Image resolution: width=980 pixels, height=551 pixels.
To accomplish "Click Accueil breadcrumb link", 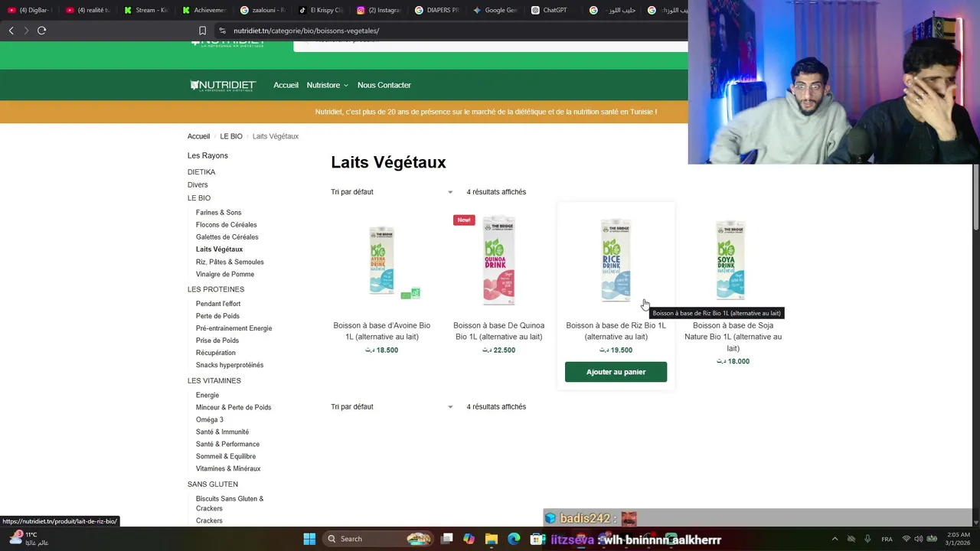I will pyautogui.click(x=198, y=136).
